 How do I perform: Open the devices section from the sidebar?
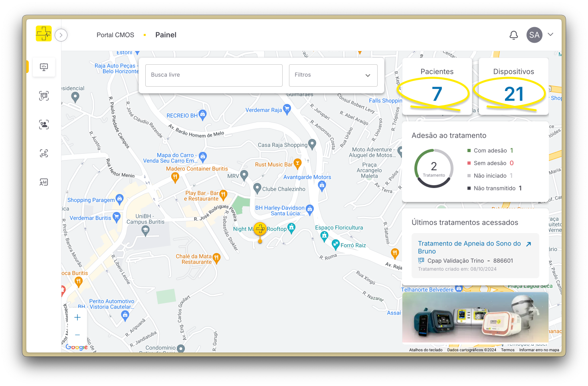click(x=44, y=95)
